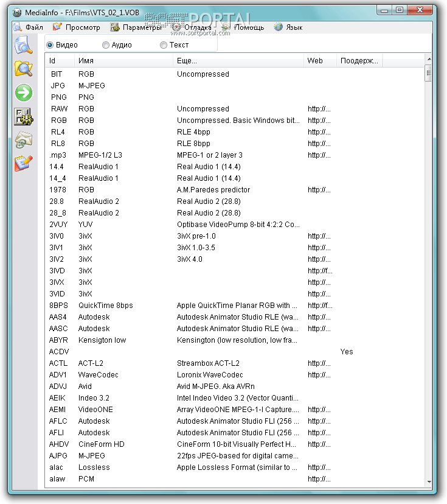Screen dimensions: 447x504
Task: Select the 2VUY YUV row
Action: [235, 225]
